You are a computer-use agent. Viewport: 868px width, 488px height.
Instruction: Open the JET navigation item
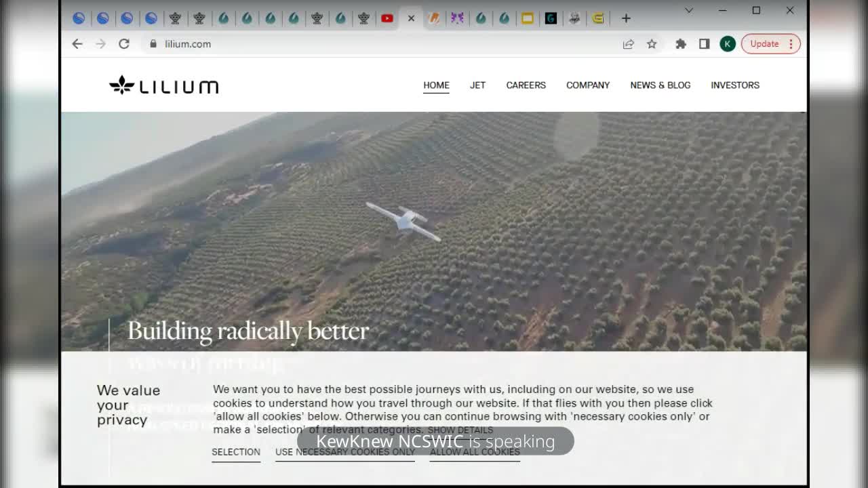point(477,85)
